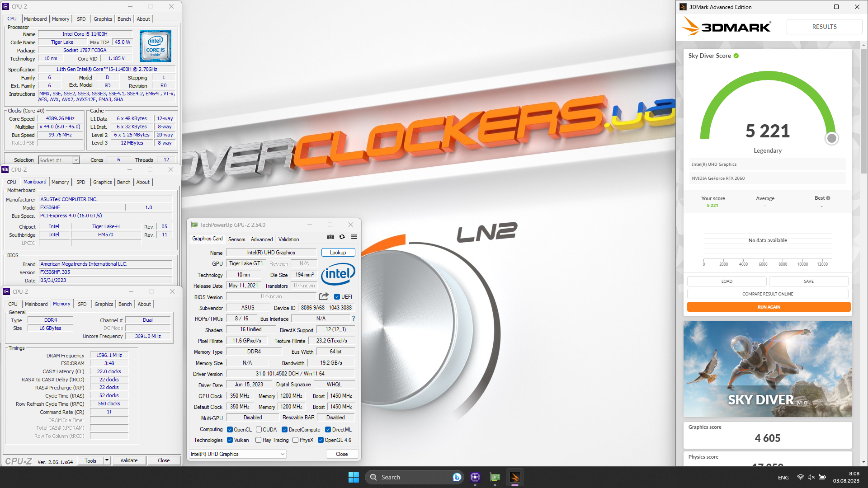
Task: Open the 3DMark taskbar icon
Action: click(515, 477)
